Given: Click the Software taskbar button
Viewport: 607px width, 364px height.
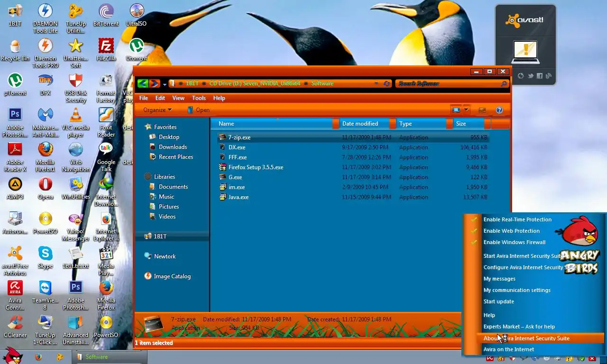Looking at the screenshot, I should (x=109, y=357).
